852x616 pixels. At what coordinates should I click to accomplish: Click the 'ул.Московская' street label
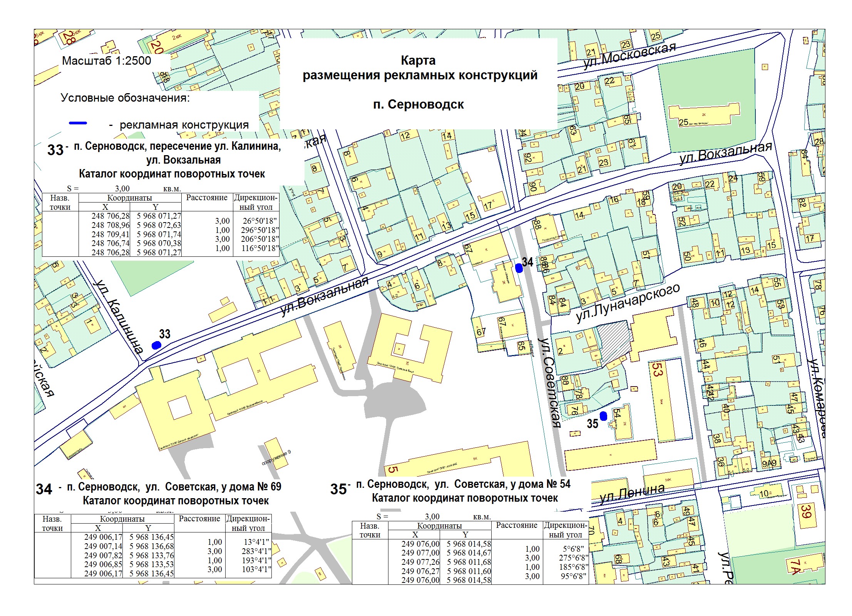629,55
